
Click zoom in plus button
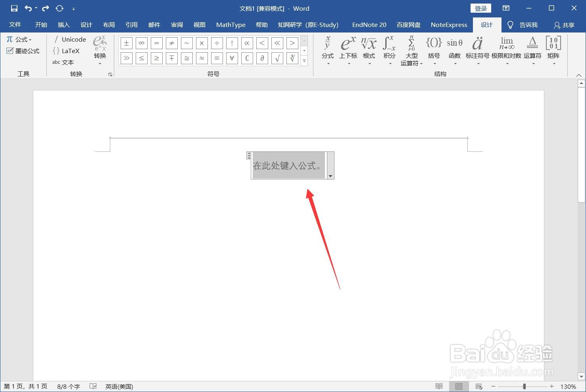(551, 386)
